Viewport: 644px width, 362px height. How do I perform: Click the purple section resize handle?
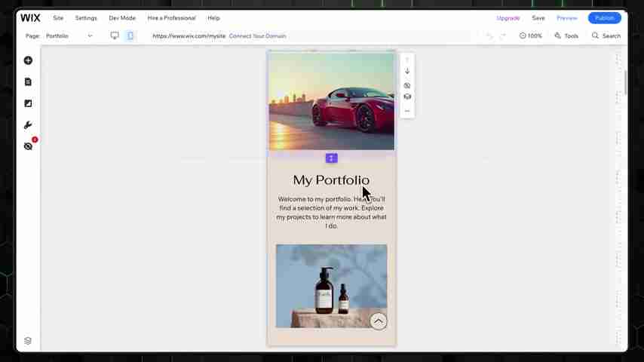pyautogui.click(x=332, y=158)
